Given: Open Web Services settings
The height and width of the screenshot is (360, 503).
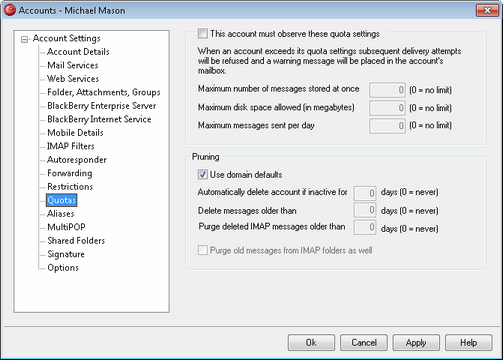Looking at the screenshot, I should (x=73, y=79).
